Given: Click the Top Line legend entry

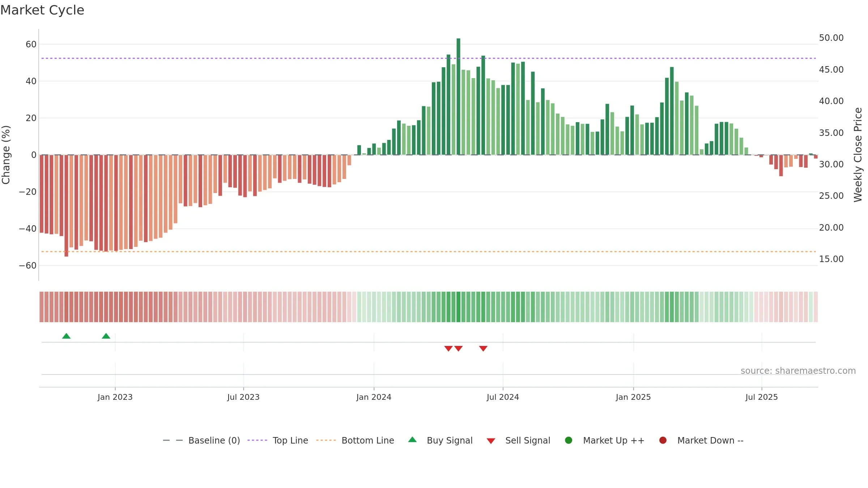Looking at the screenshot, I should click(x=277, y=440).
